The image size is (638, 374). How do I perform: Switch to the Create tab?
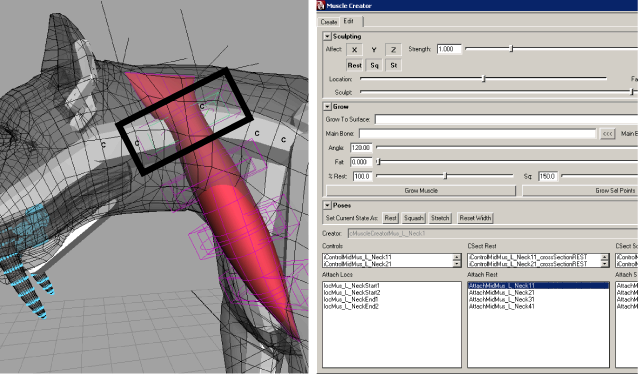pyautogui.click(x=329, y=22)
